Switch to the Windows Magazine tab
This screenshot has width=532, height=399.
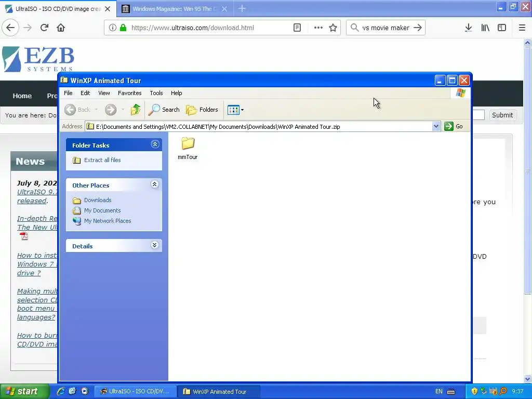174,9
